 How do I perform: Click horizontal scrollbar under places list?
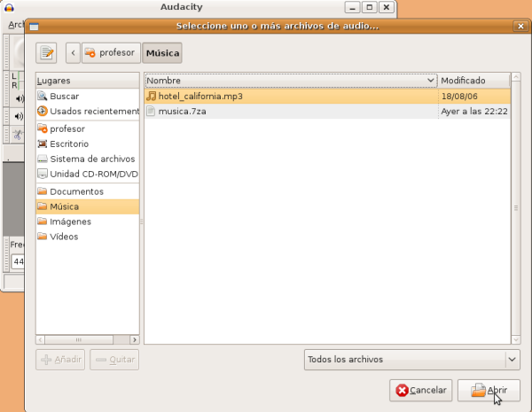pos(87,338)
